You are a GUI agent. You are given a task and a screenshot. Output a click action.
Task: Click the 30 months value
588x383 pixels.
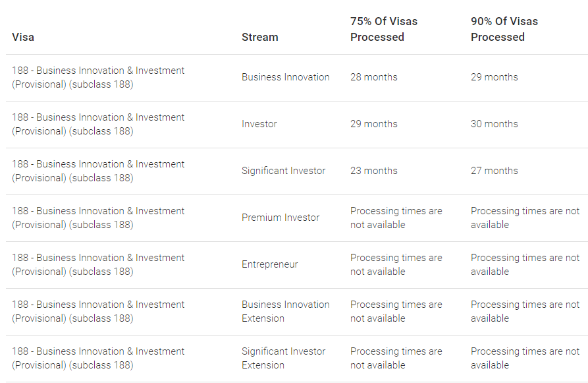coord(494,124)
